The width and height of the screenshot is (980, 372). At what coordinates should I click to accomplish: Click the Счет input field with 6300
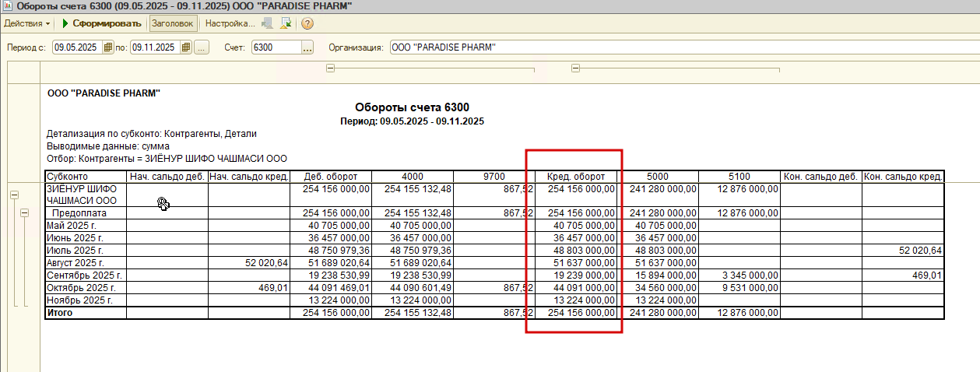tap(276, 47)
